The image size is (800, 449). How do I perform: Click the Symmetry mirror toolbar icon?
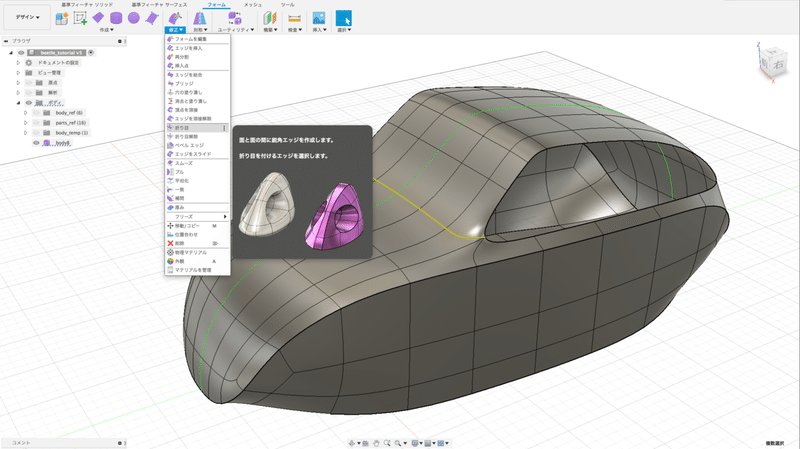click(200, 18)
